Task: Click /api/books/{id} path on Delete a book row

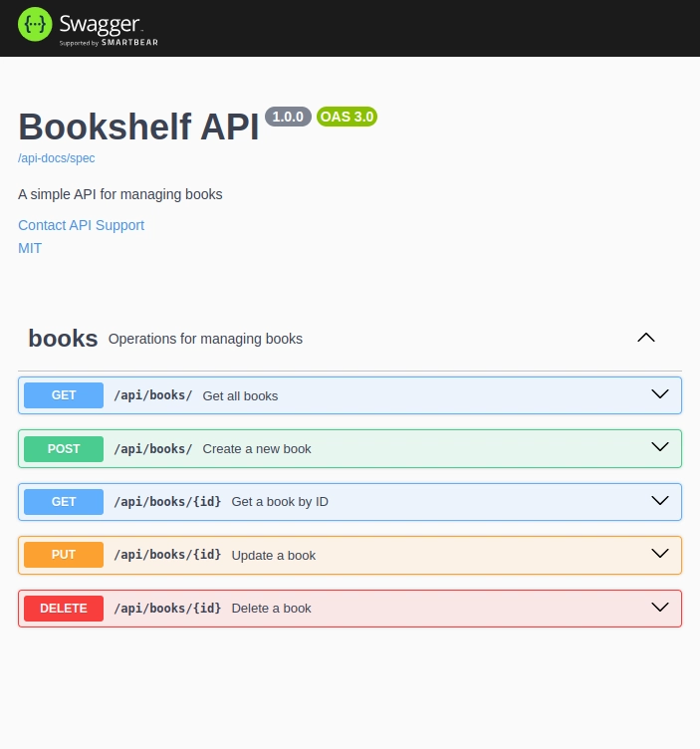Action: click(x=167, y=609)
